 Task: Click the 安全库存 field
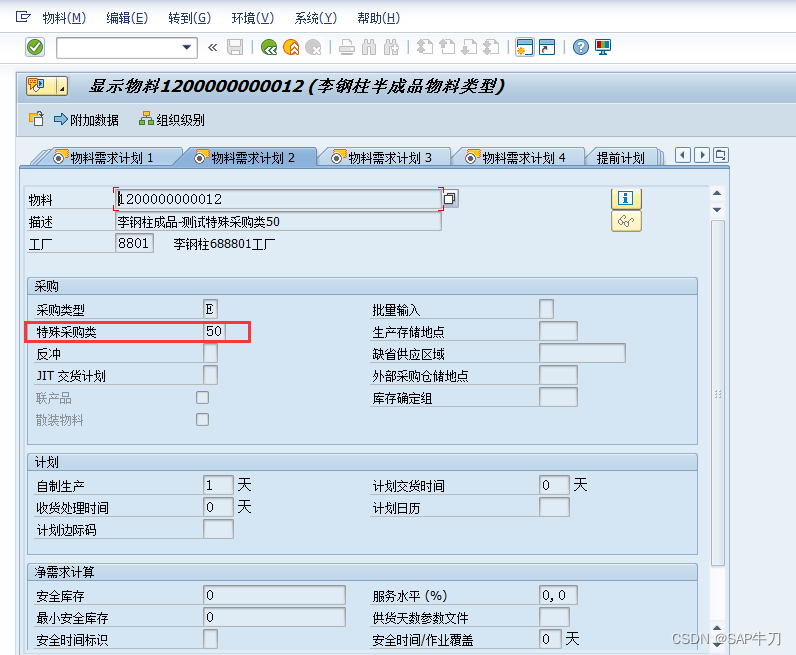pos(274,595)
